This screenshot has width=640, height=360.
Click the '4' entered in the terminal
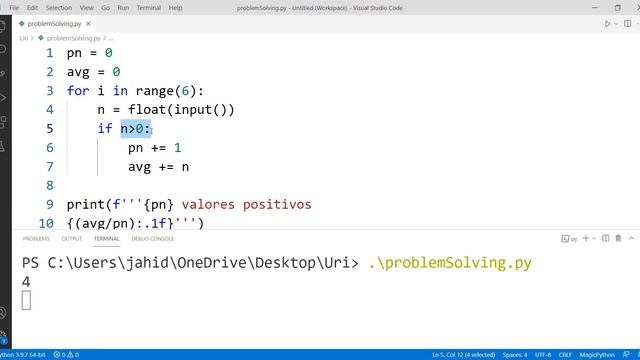click(26, 282)
